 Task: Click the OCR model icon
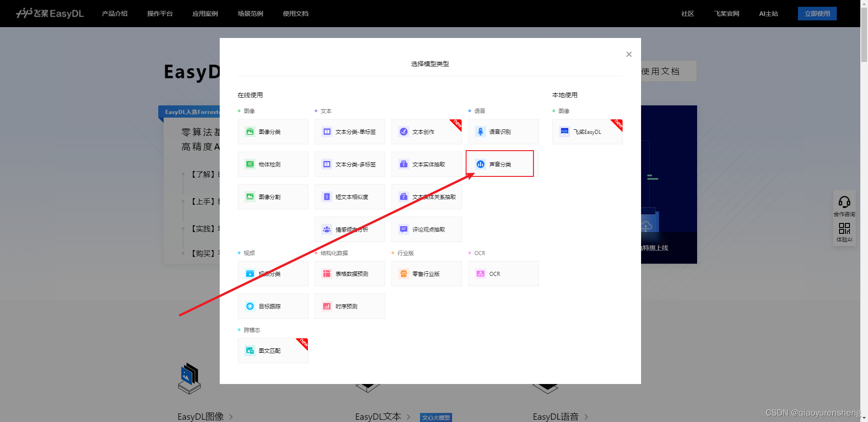481,274
